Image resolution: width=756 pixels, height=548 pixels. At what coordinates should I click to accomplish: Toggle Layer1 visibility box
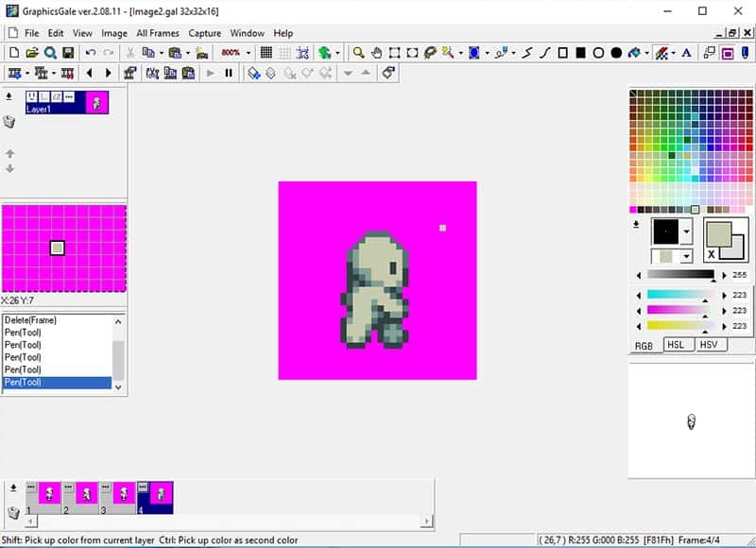click(32, 97)
